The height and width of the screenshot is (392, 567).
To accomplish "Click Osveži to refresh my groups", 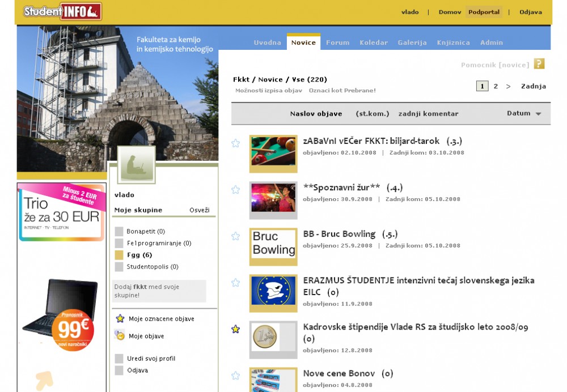I will tap(199, 210).
